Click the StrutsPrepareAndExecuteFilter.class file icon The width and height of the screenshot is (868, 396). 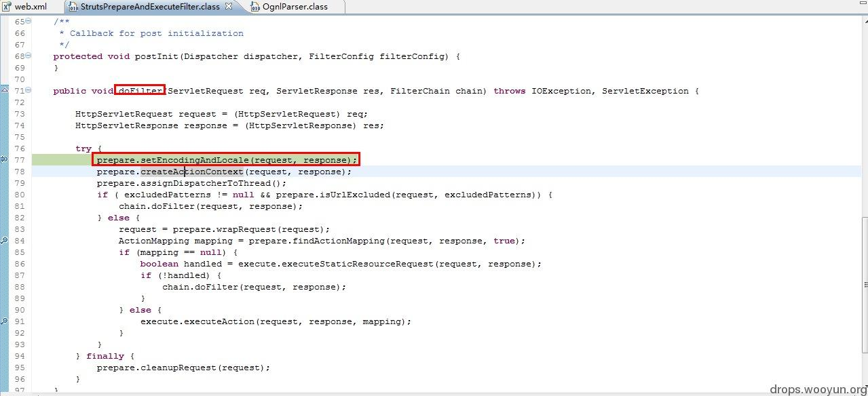click(x=73, y=6)
